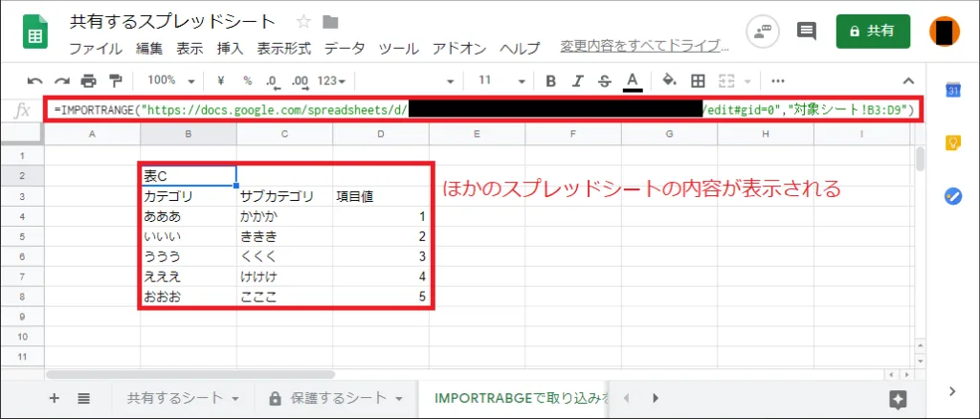The image size is (980, 419).
Task: Open the fill color picker
Action: [669, 80]
